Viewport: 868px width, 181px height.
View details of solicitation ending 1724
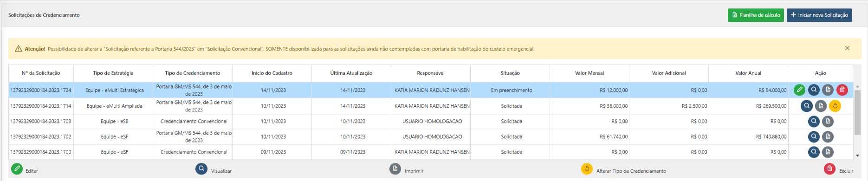(x=814, y=90)
